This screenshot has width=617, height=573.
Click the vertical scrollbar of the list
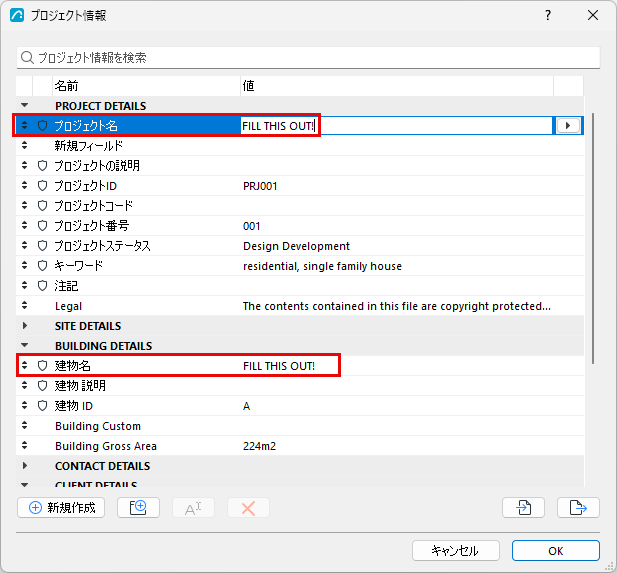pyautogui.click(x=593, y=238)
